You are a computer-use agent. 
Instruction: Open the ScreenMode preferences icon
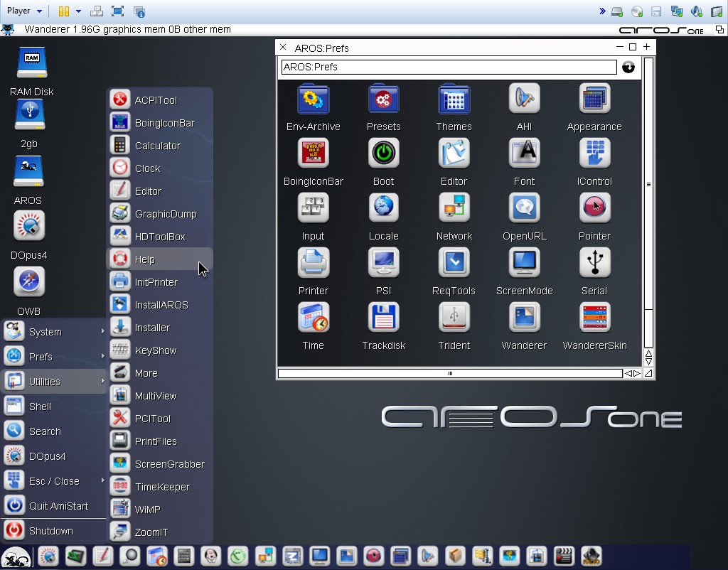(x=524, y=263)
